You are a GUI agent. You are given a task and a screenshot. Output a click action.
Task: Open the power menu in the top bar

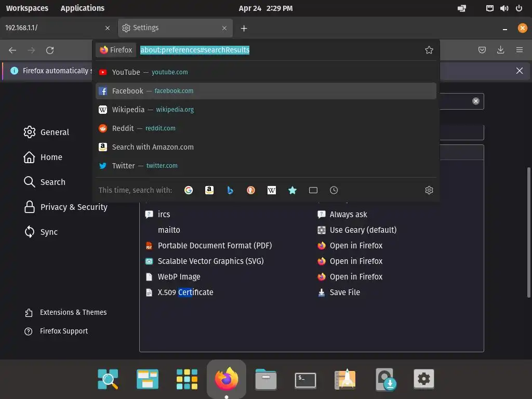(x=519, y=8)
